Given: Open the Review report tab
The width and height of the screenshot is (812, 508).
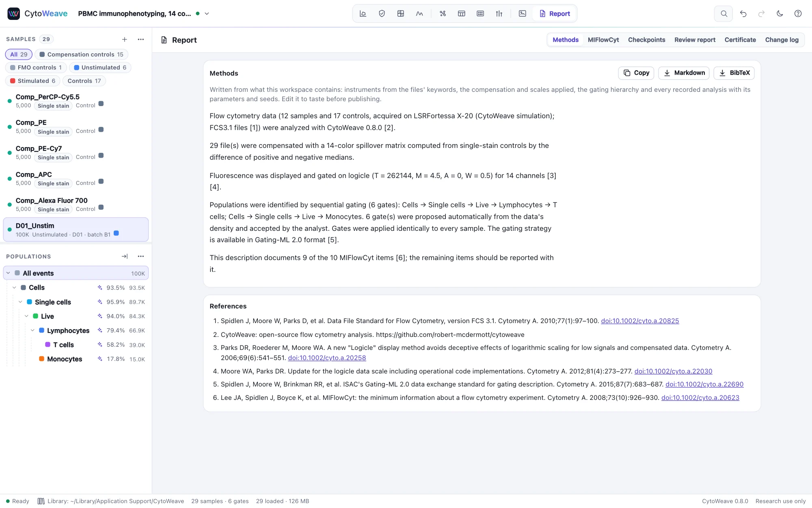Looking at the screenshot, I should click(695, 40).
